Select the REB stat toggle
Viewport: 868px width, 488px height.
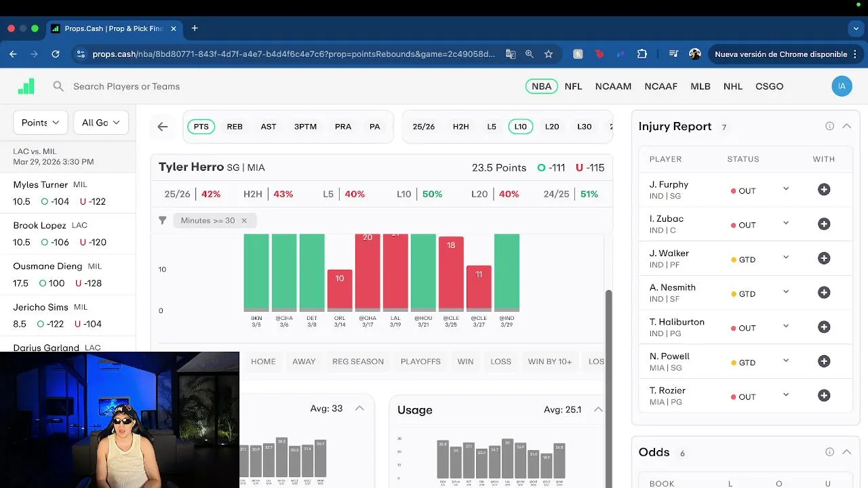point(235,127)
